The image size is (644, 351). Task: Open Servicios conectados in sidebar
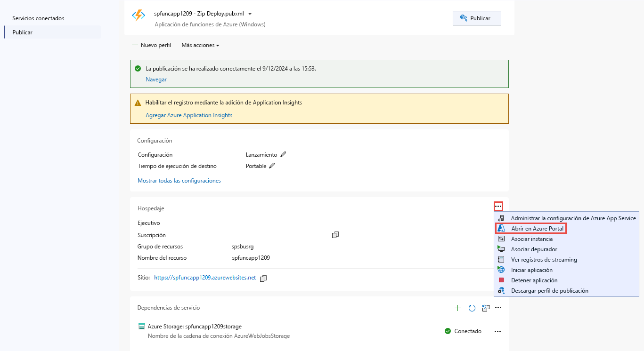[x=38, y=18]
